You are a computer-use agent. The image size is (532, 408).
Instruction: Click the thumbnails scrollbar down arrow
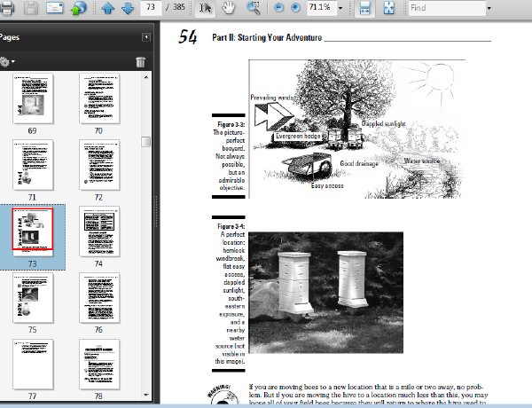(146, 395)
